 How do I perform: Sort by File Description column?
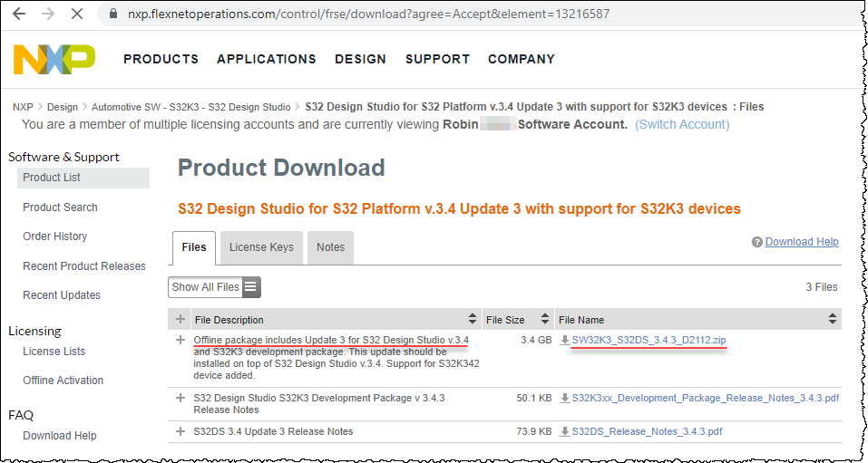point(473,319)
